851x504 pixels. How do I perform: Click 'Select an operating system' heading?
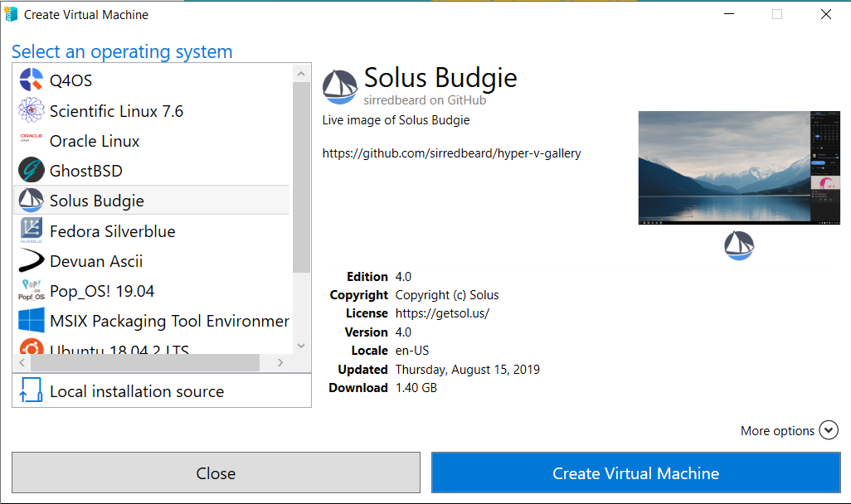pyautogui.click(x=122, y=51)
